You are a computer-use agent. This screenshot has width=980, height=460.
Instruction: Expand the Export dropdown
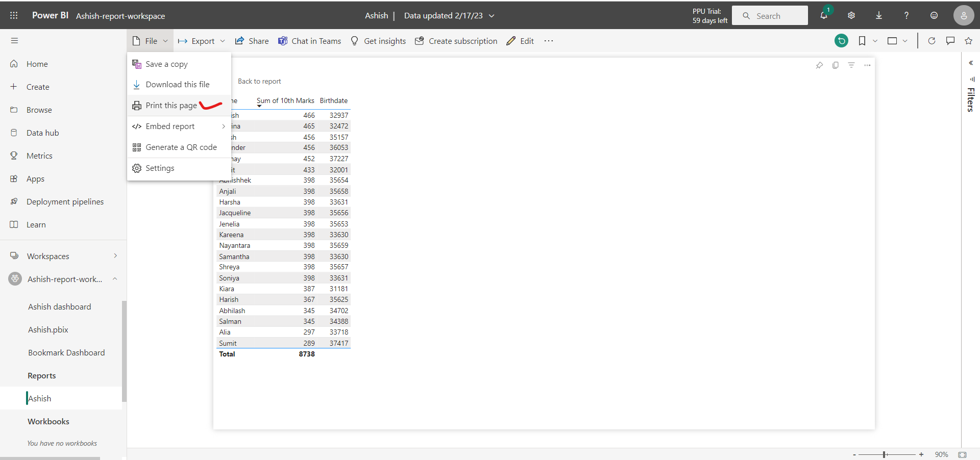click(x=201, y=41)
